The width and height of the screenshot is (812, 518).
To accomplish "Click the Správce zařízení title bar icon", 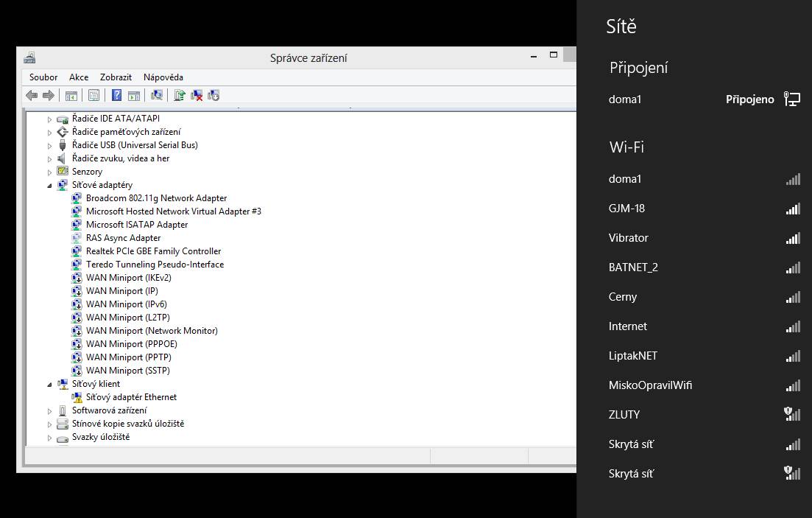I will tap(29, 57).
